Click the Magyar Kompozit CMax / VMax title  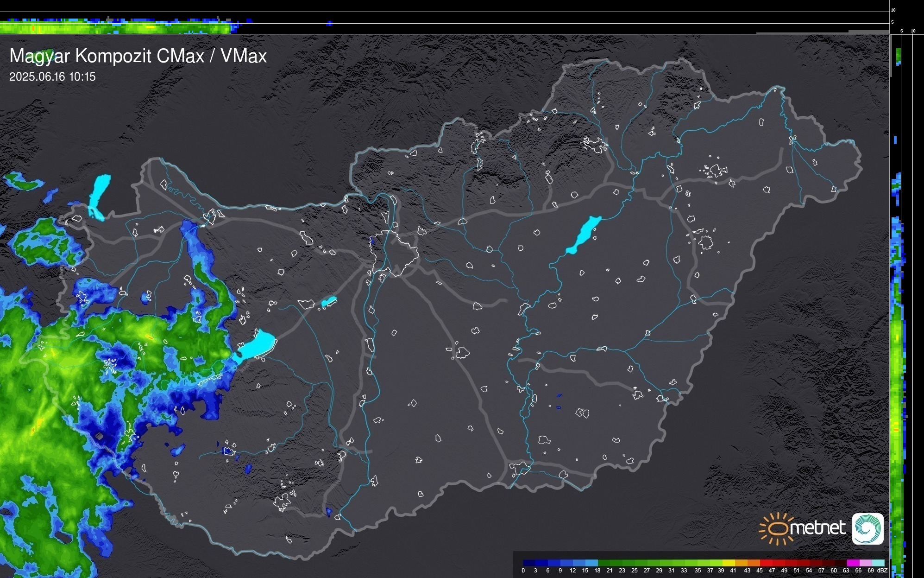coord(138,56)
